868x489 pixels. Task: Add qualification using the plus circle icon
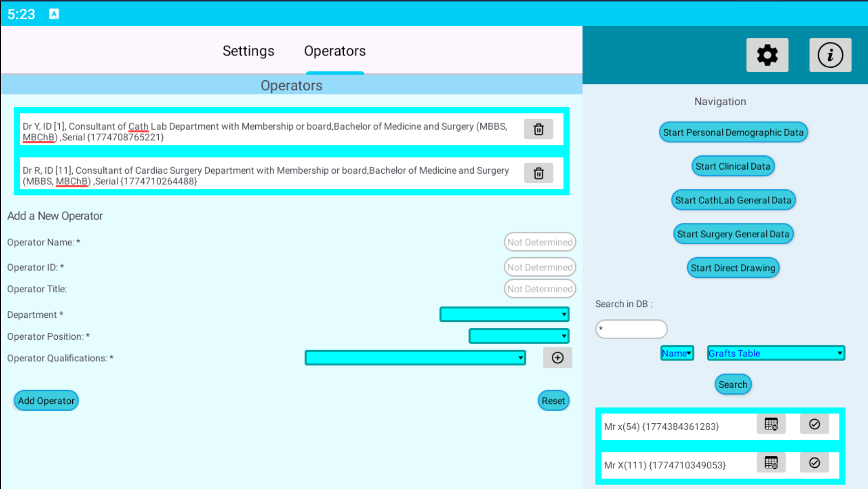pyautogui.click(x=557, y=358)
